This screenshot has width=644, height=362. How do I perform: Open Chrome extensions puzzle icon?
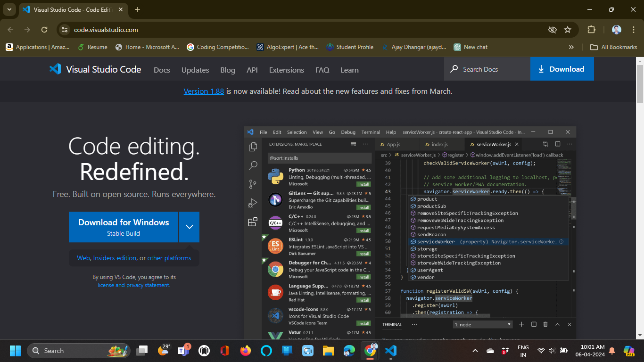591,30
